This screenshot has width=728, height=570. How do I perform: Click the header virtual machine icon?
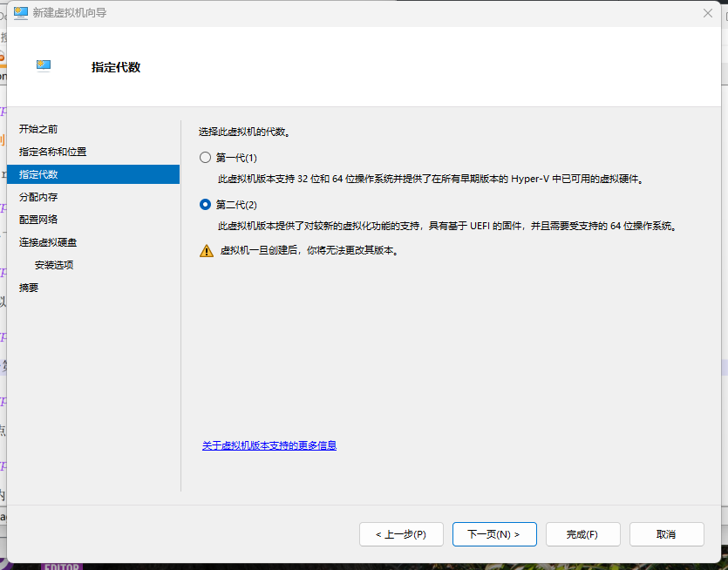[x=44, y=66]
